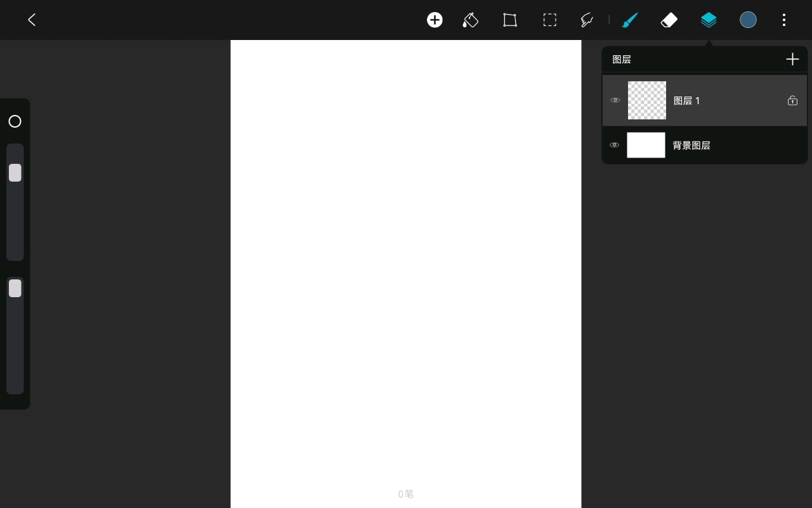This screenshot has width=812, height=508.
Task: Click the brush shape circle icon
Action: pos(15,121)
